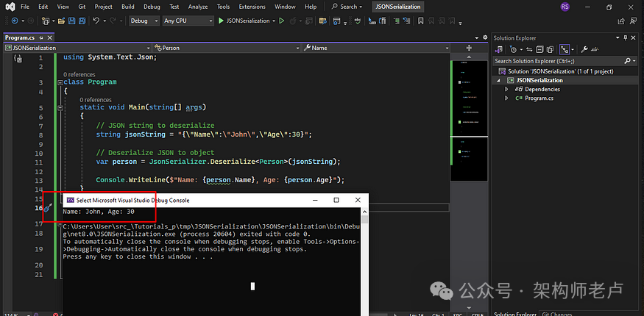Image resolution: width=644 pixels, height=316 pixels.
Task: Click the split editor cross icon
Action: coord(469,48)
